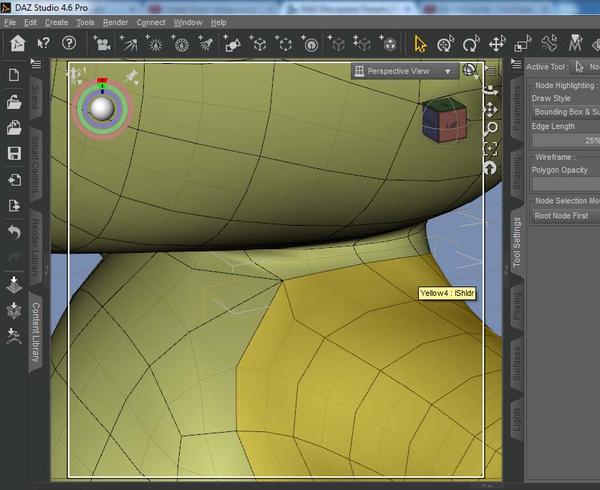Click the view orientation cube
The image size is (600, 490).
[444, 120]
